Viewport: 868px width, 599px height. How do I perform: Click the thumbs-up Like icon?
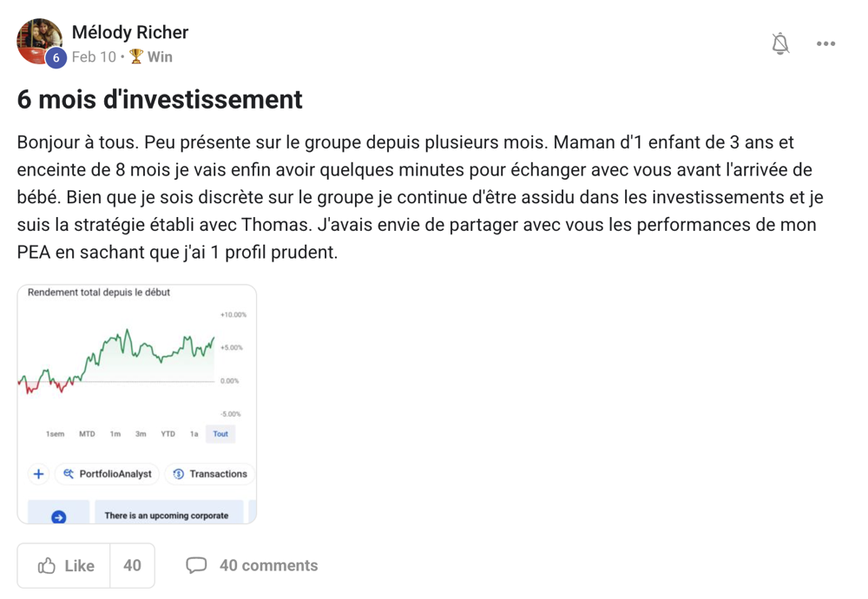pos(47,565)
